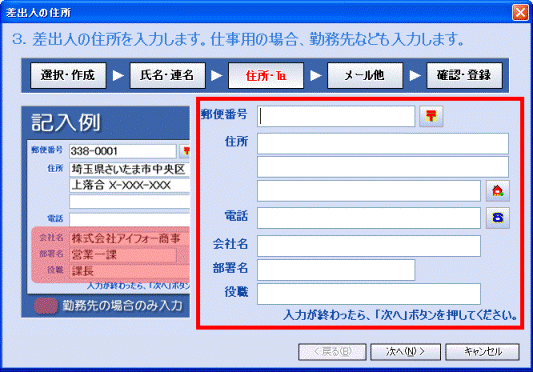This screenshot has height=372, width=533.
Task: Click example text 上落合 X-XXX-XXX
Action: tap(121, 185)
